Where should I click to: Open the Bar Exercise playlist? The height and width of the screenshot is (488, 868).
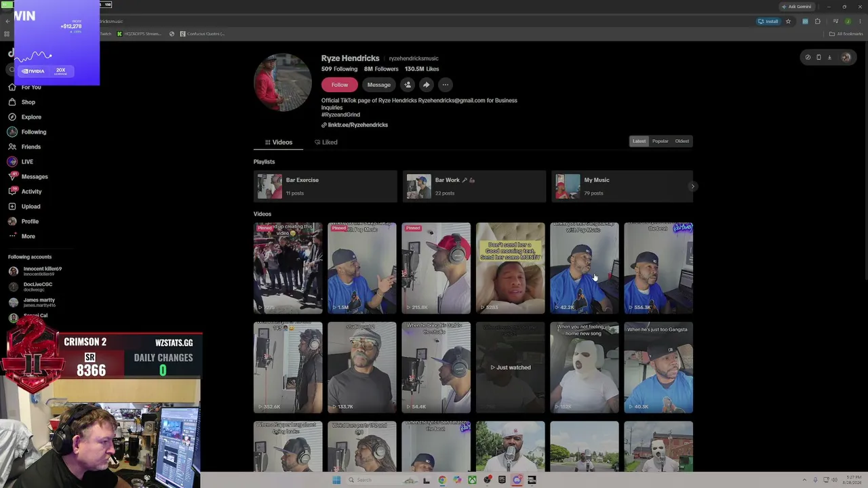[x=325, y=186]
